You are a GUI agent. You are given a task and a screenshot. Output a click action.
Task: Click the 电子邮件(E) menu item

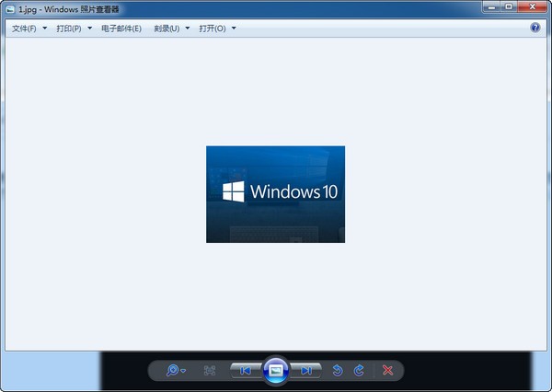click(121, 29)
